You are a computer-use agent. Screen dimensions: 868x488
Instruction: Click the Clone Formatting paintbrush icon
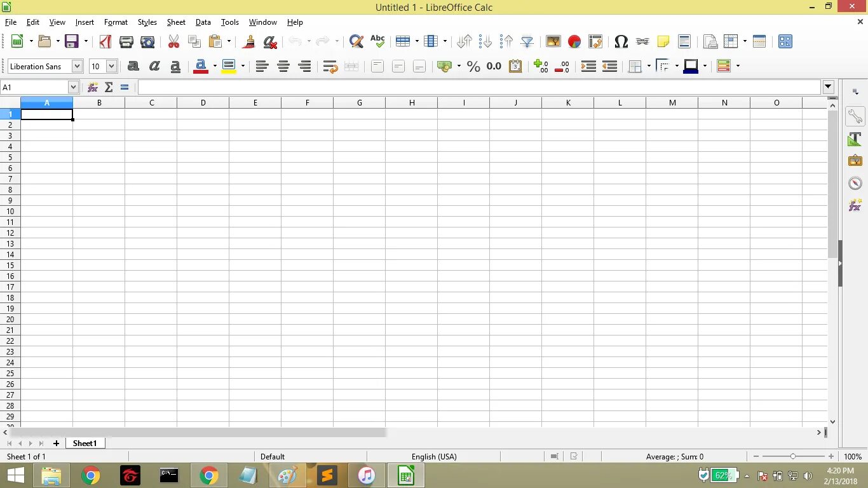click(x=249, y=41)
